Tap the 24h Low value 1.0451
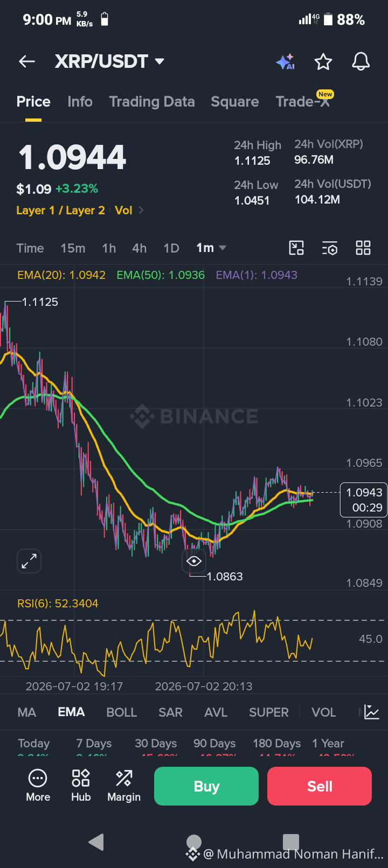This screenshot has height=868, width=388. (x=252, y=201)
